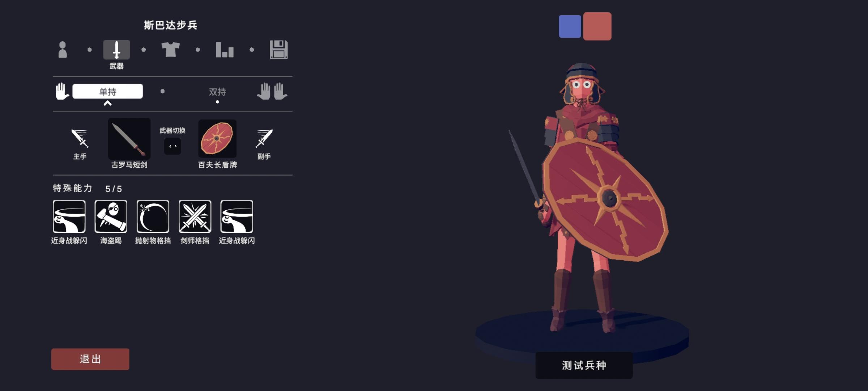
Task: Open the stats bar chart tab
Action: [225, 50]
